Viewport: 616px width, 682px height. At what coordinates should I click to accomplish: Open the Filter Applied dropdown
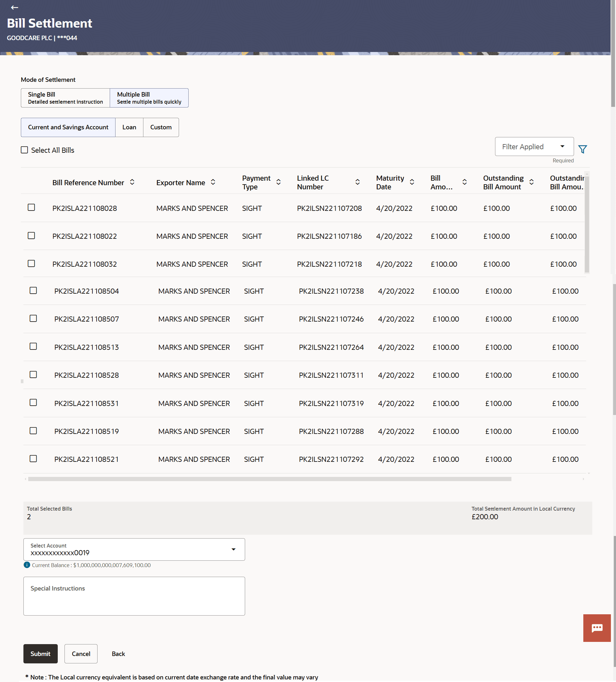click(534, 146)
